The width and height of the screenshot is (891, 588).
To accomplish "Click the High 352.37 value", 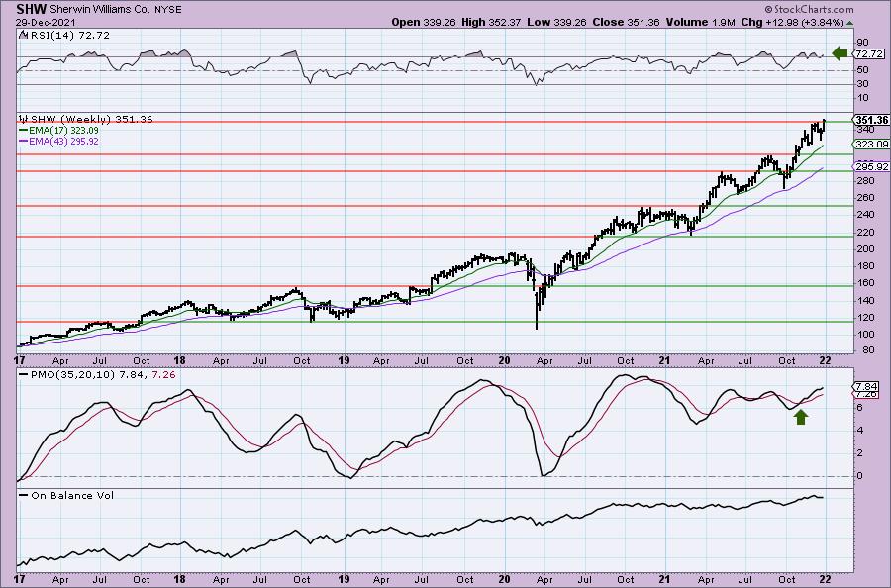I will click(489, 22).
